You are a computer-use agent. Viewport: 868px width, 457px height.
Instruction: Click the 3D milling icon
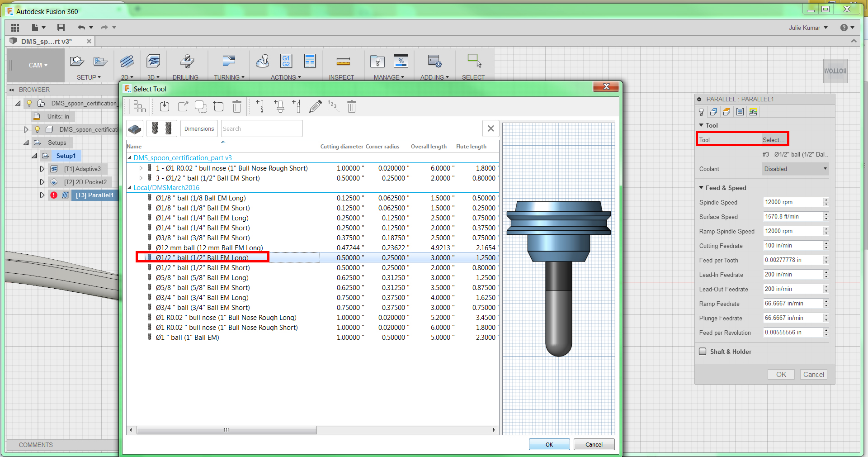point(154,62)
